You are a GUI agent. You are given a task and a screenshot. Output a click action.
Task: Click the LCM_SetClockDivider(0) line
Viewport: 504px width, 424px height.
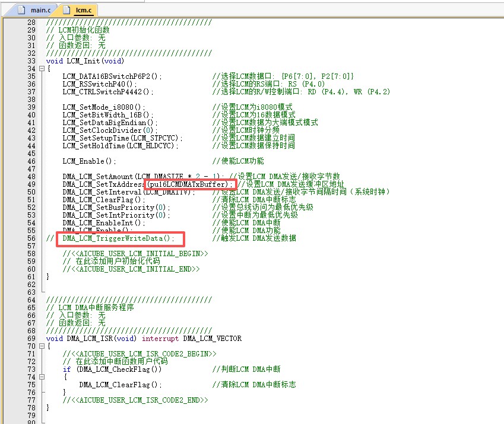110,130
